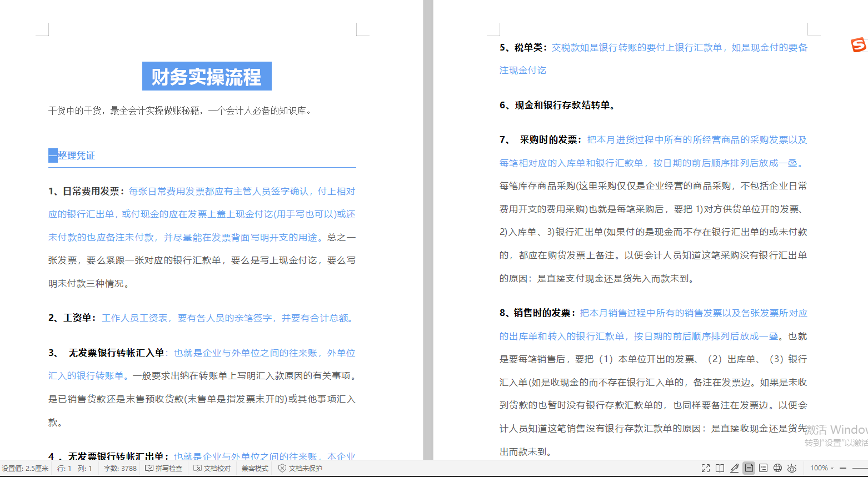Click 字数: 3788 word count
This screenshot has height=477, width=868.
pyautogui.click(x=120, y=469)
